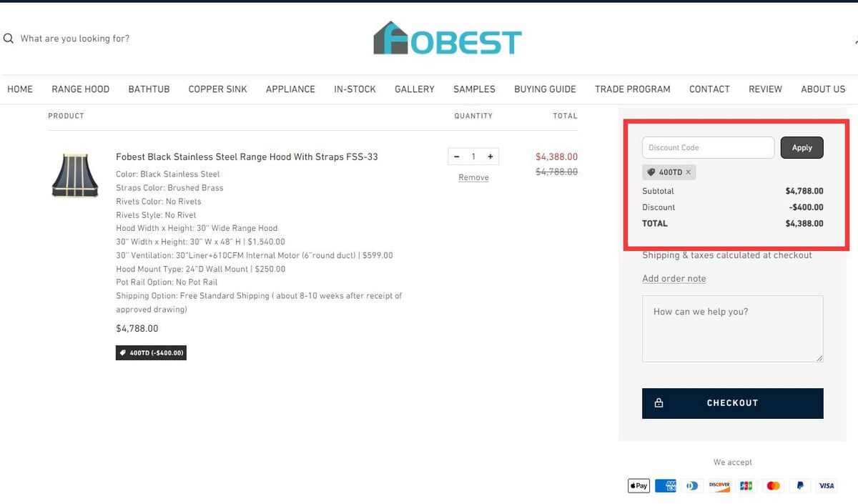Select the PayPal payment icon

pyautogui.click(x=800, y=485)
